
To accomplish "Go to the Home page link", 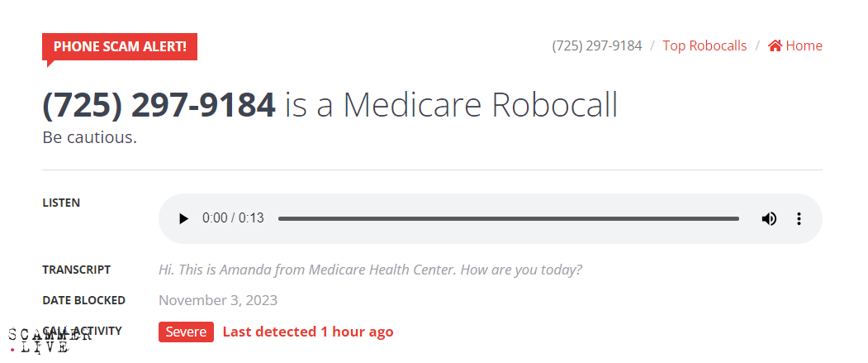I will 804,46.
